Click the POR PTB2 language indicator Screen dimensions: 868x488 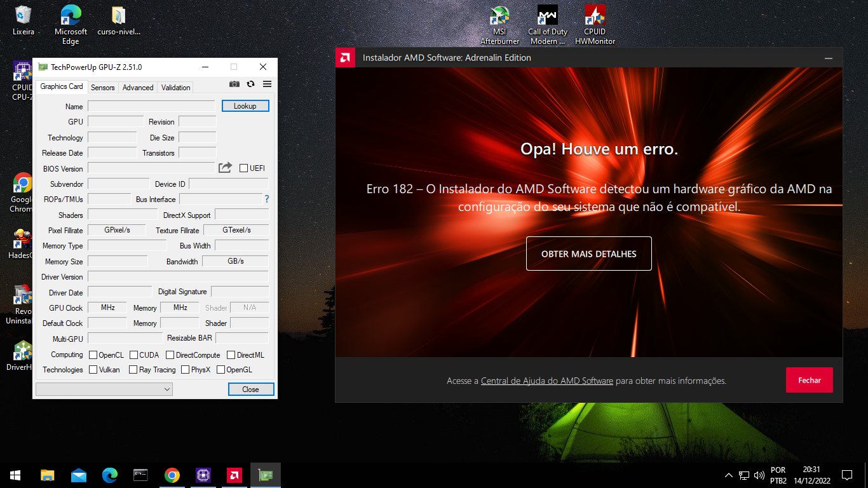(778, 475)
